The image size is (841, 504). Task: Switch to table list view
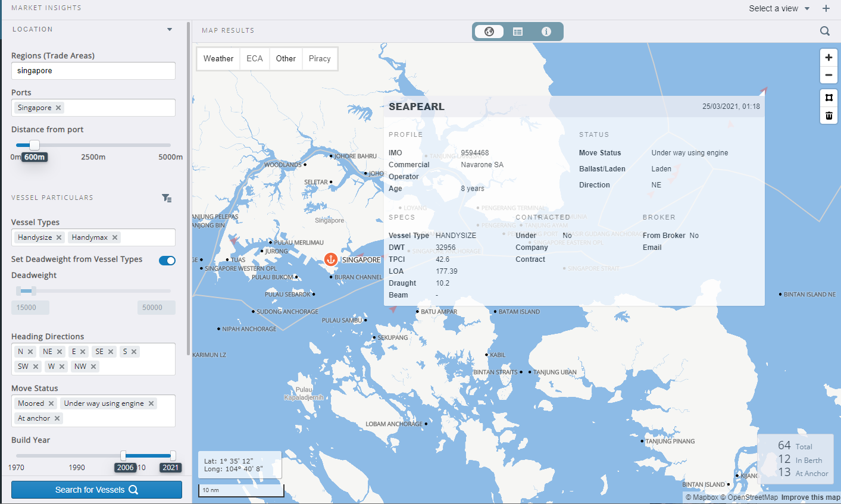coord(518,32)
